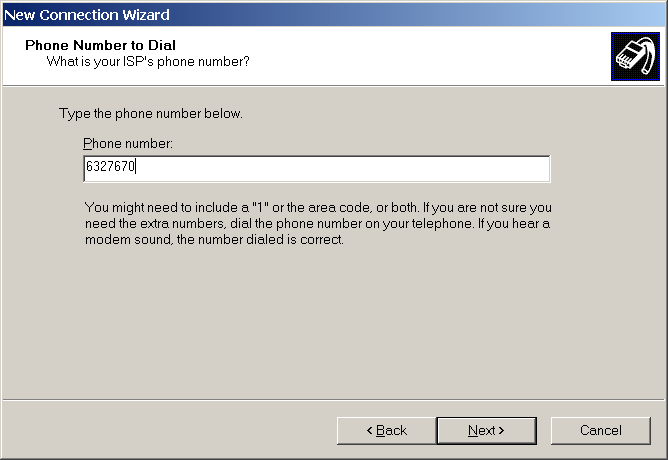Screen dimensions: 668x460
Task: Proceed by pressing the Next button
Action: pos(486,430)
